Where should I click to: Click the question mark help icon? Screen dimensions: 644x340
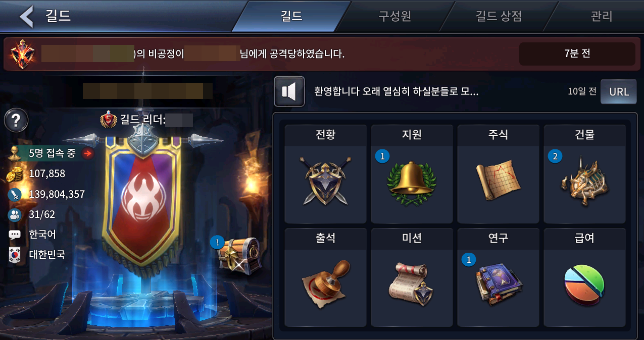pyautogui.click(x=16, y=121)
